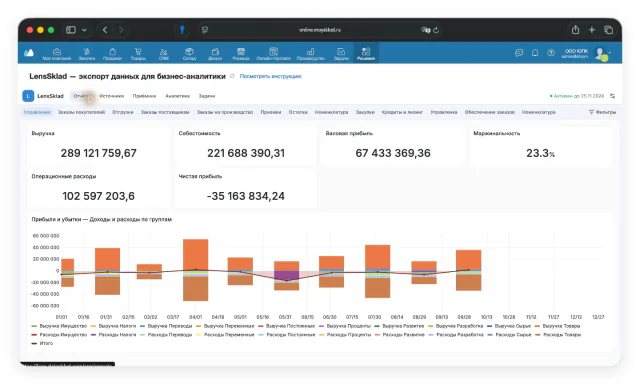Toggle Выручка Переводы legend series
This screenshot has height=384, width=640.
point(166,326)
